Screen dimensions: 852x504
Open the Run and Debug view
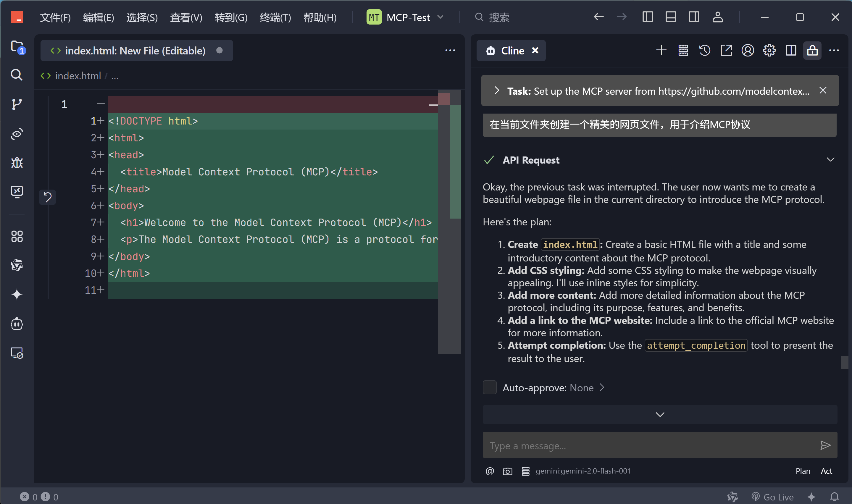coord(17,163)
